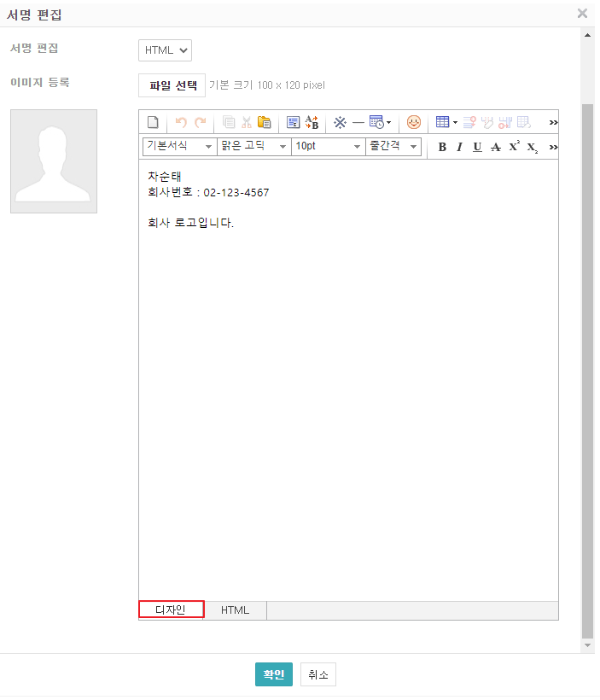Insert a horizontal line
The height and width of the screenshot is (700, 600).
coord(358,122)
